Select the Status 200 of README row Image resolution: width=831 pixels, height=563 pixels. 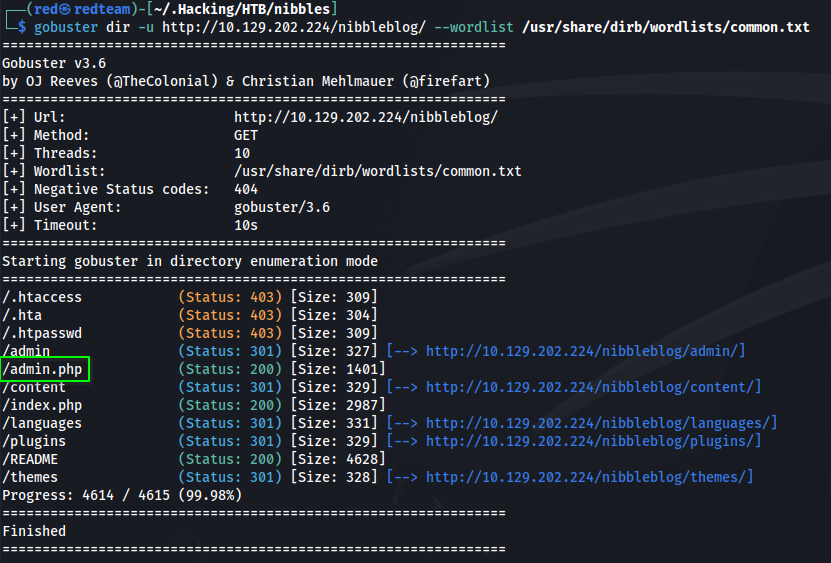[231, 459]
